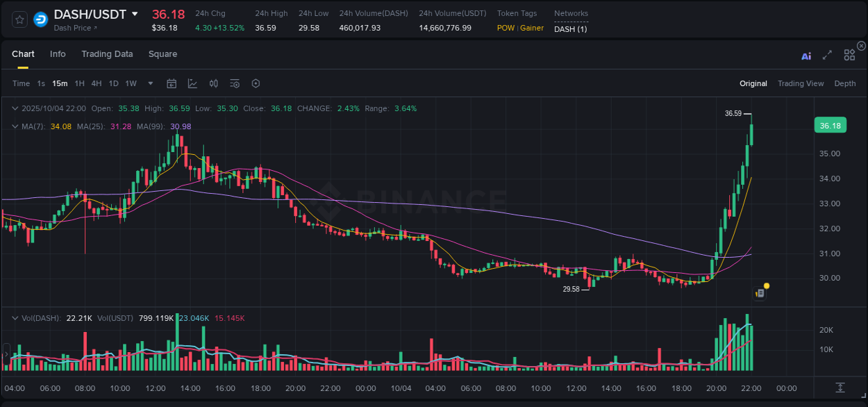The image size is (868, 407).
Task: Switch to the Trading Data tab
Action: [107, 54]
